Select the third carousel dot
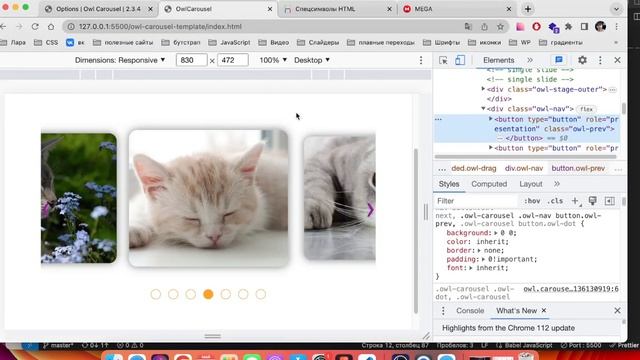The height and width of the screenshot is (360, 640). pos(191,294)
